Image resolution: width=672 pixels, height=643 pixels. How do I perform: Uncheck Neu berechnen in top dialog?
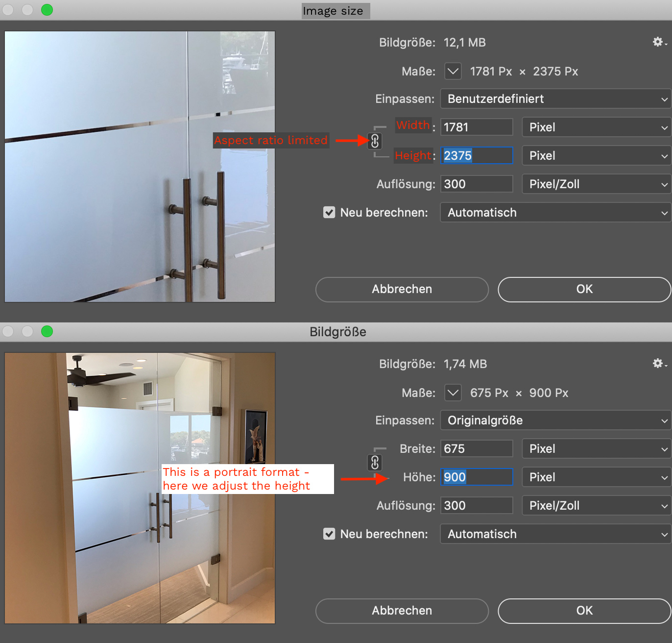329,213
